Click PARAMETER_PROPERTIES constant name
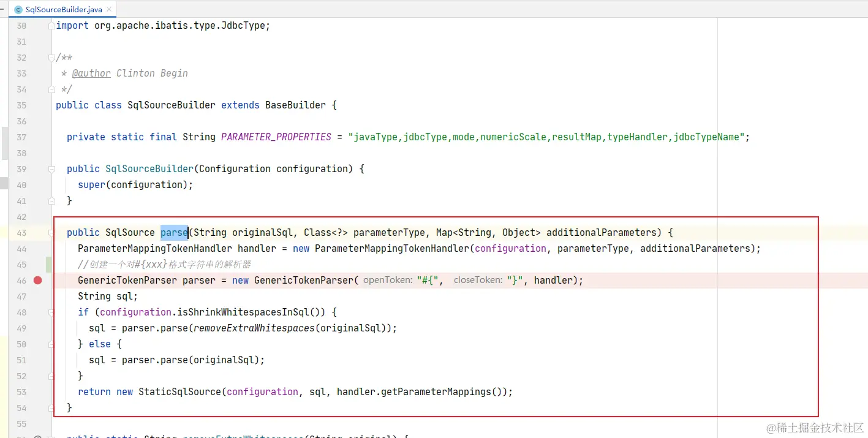 coord(276,137)
